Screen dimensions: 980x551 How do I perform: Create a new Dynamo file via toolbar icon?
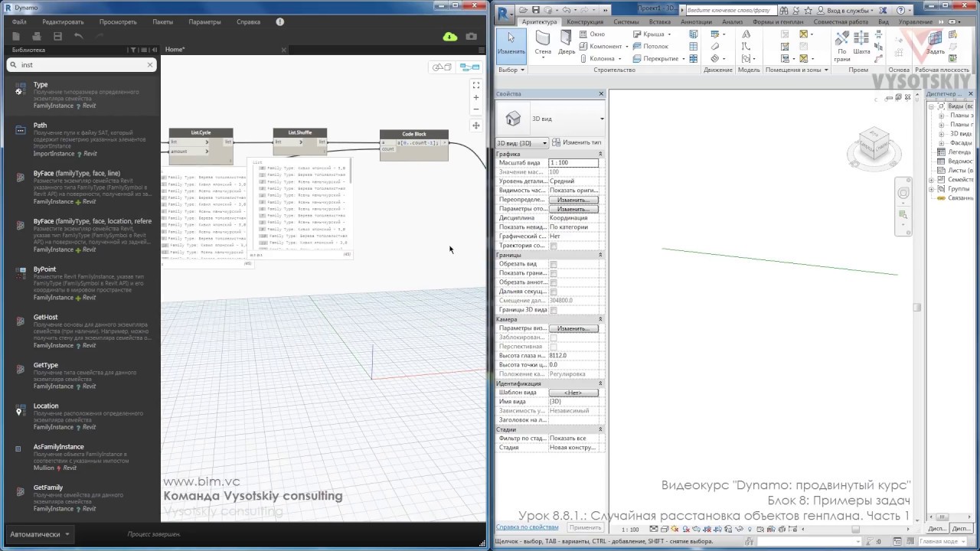[x=16, y=36]
